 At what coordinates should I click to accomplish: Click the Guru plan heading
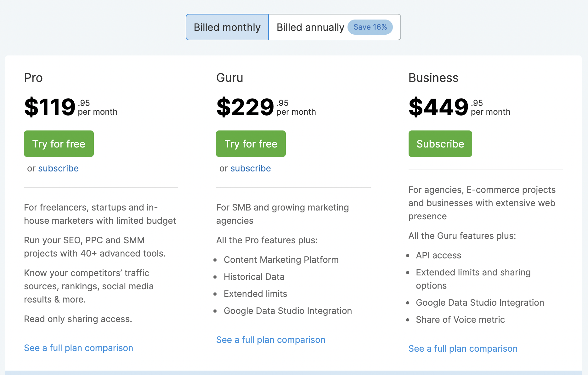(x=229, y=78)
